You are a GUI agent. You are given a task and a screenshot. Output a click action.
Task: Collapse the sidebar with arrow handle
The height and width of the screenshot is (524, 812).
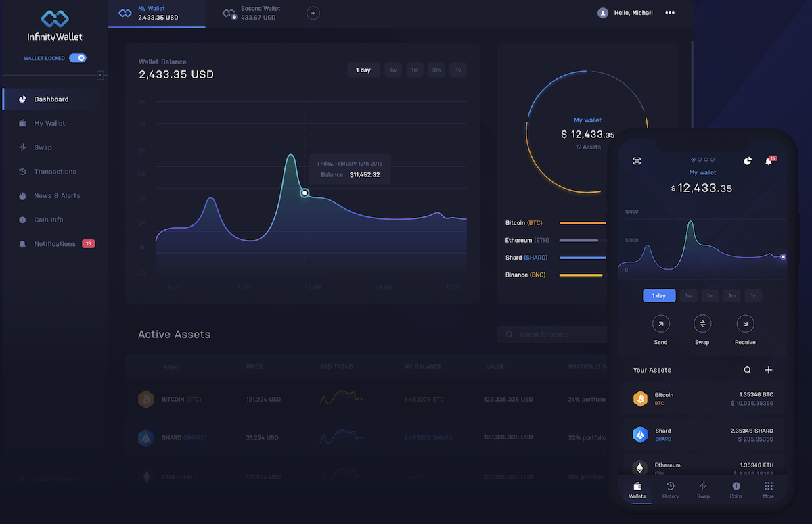pos(100,75)
